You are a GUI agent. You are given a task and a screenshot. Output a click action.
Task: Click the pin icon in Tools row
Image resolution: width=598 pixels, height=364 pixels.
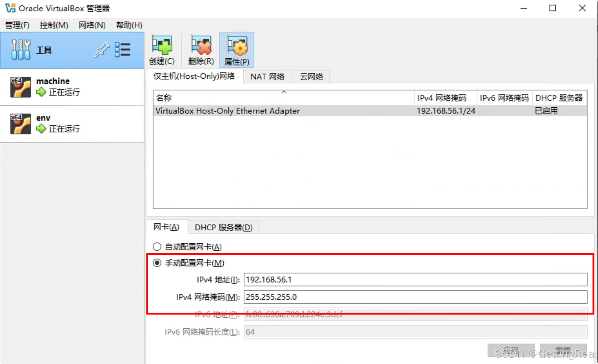tap(101, 50)
